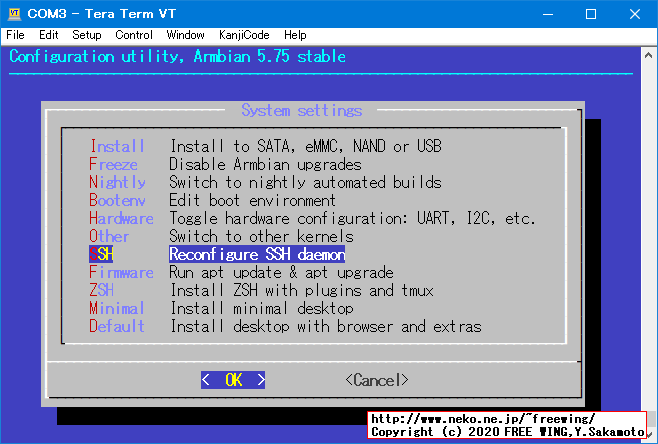
Task: Select the Freeze entry
Action: click(113, 164)
